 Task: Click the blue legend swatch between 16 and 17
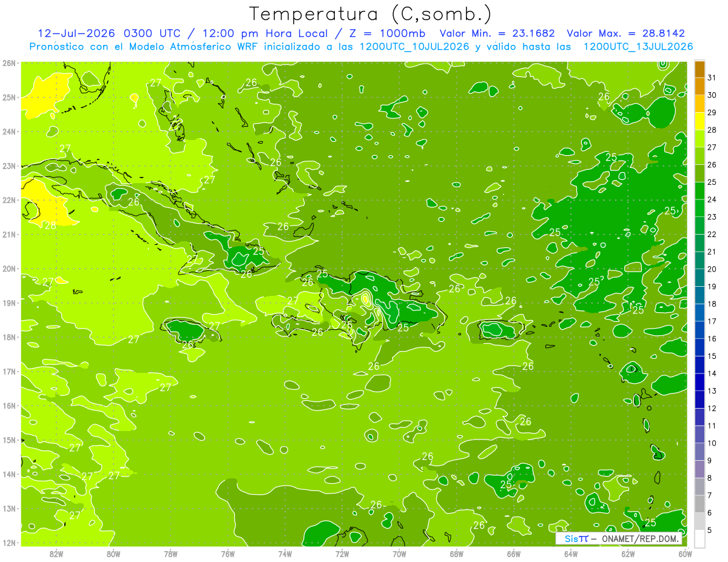click(699, 330)
